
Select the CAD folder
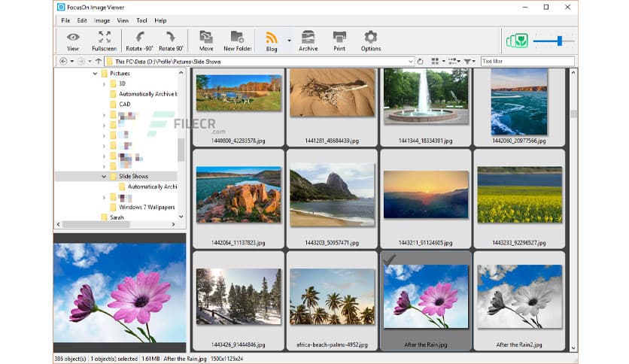[124, 105]
